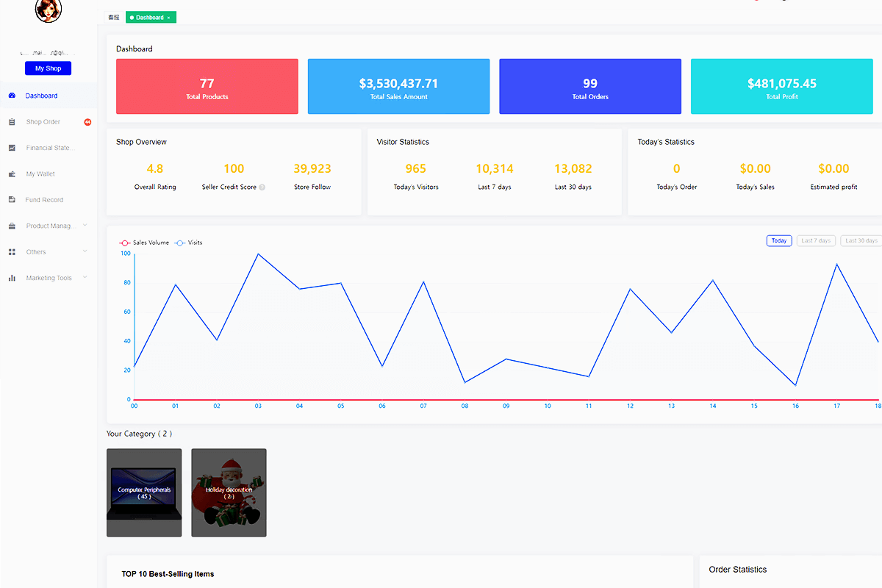
Task: Click the My Wallet icon
Action: pos(12,174)
